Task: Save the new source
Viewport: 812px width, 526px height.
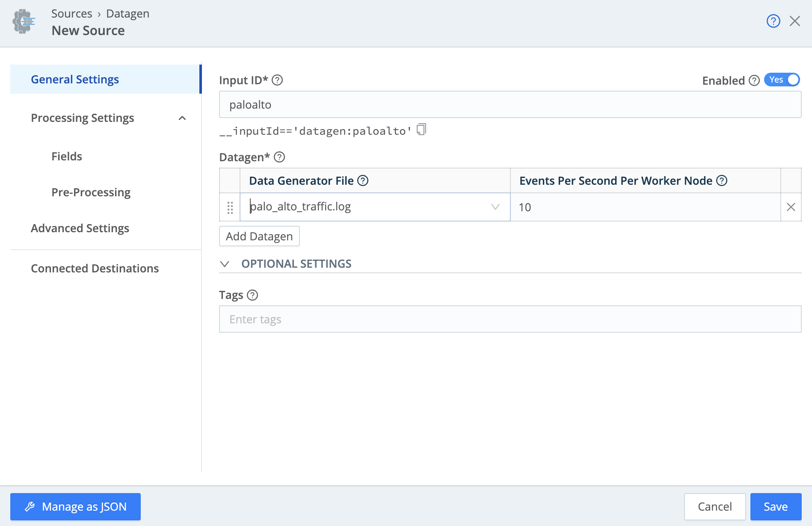Action: 775,507
